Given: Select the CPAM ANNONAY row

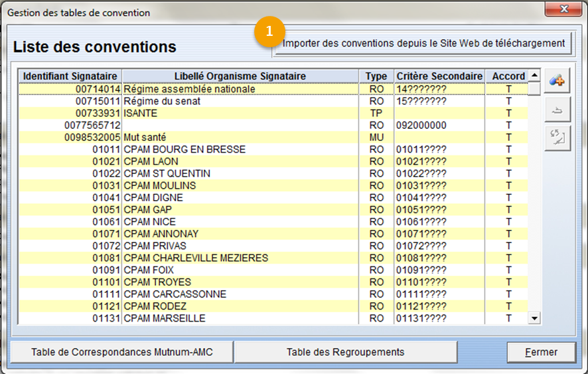Looking at the screenshot, I should (273, 234).
